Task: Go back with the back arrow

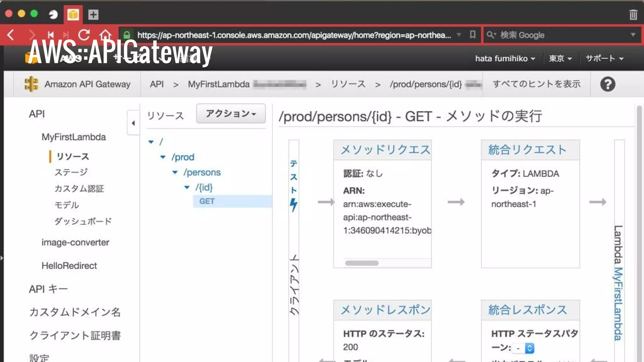Action: pyautogui.click(x=11, y=35)
